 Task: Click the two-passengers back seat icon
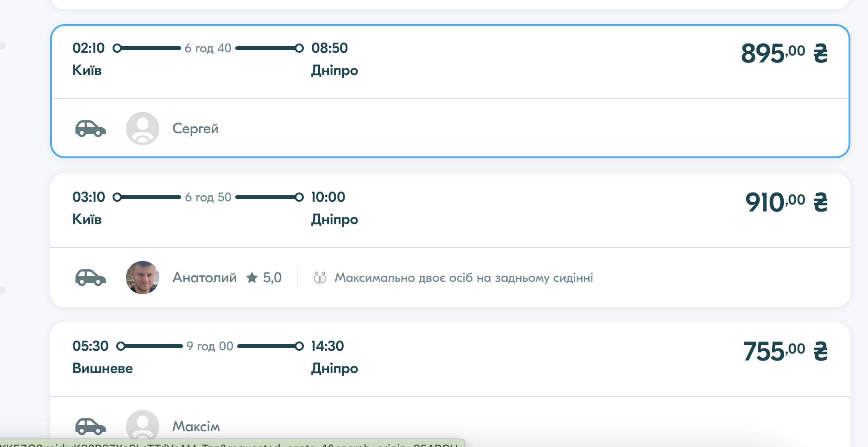(320, 278)
